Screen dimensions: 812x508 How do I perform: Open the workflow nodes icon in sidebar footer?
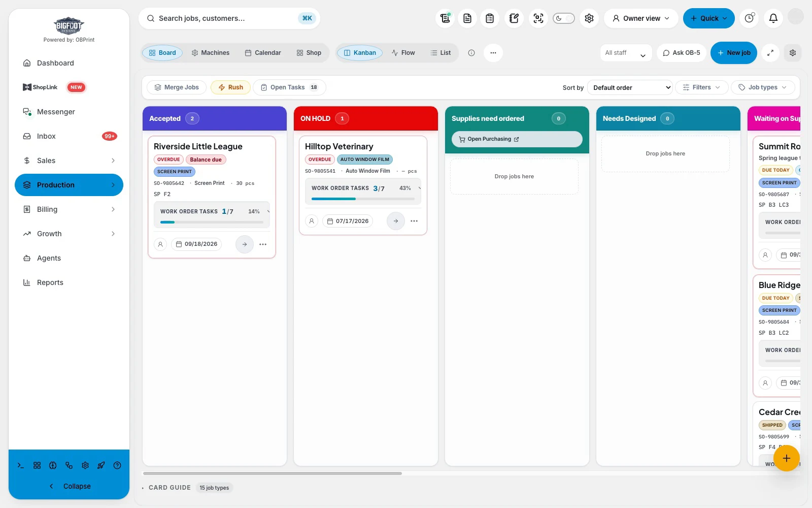pyautogui.click(x=69, y=465)
